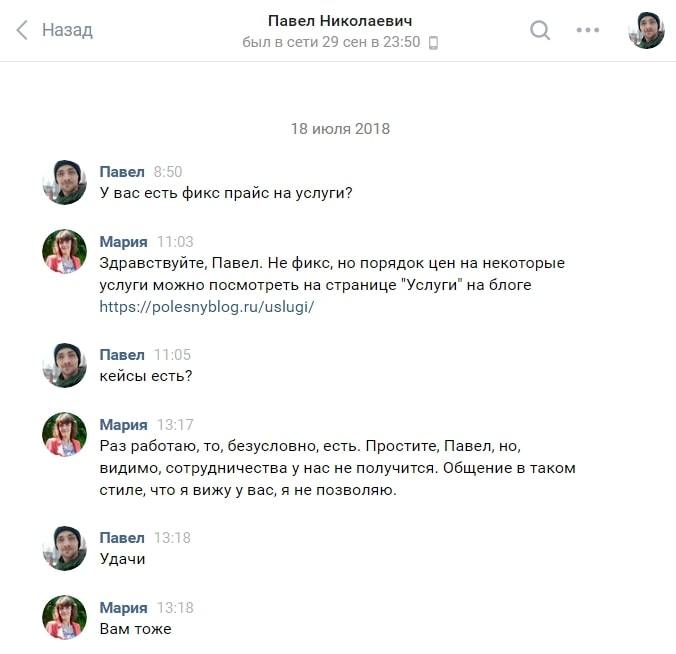676x654 pixels.
Task: Open profile photo in the chat header
Action: (646, 30)
